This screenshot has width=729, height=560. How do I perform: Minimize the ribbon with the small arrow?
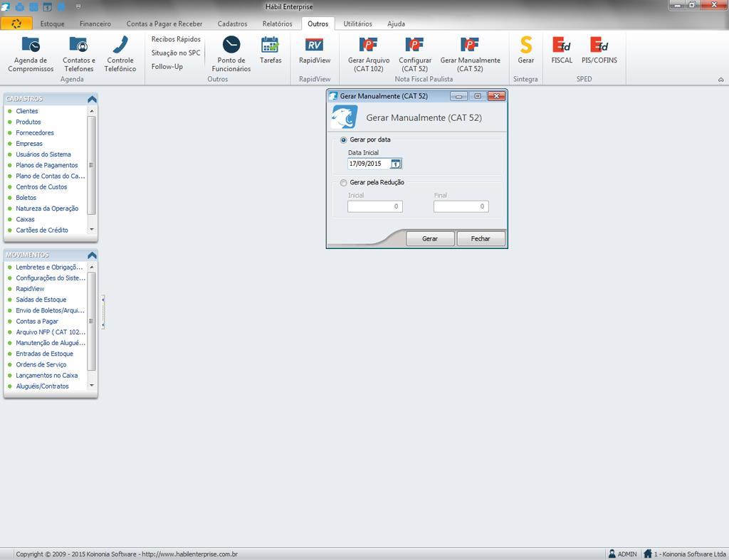coord(720,80)
